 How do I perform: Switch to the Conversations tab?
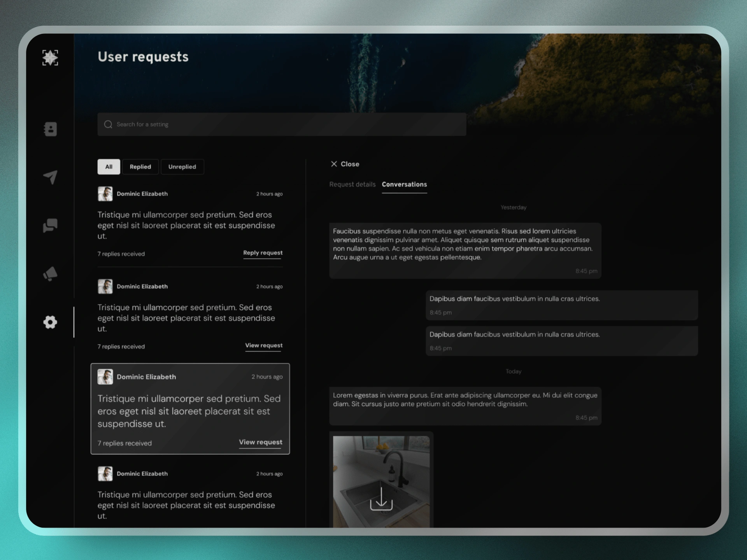tap(404, 184)
